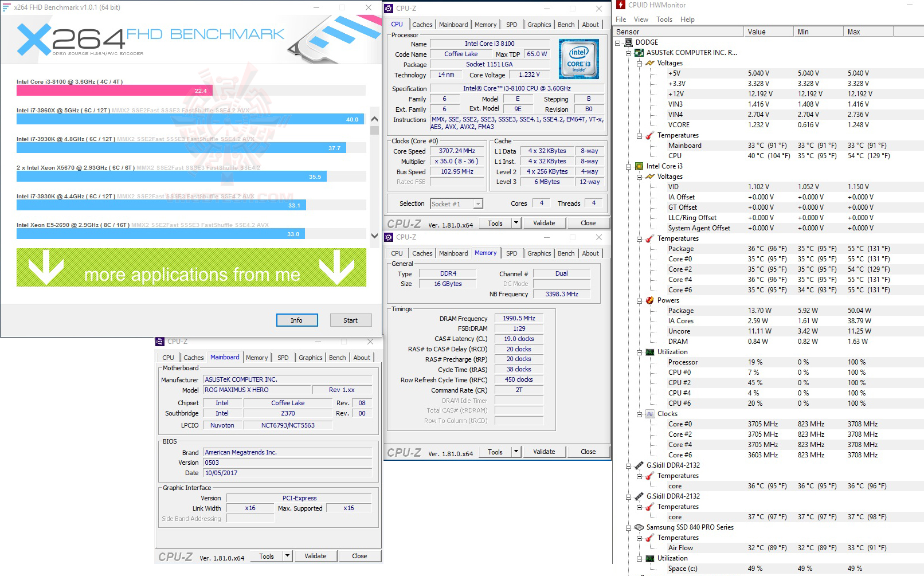Screen dimensions: 924x576
Task: Click the Voltages icon under Intel Core i3
Action: pos(650,177)
